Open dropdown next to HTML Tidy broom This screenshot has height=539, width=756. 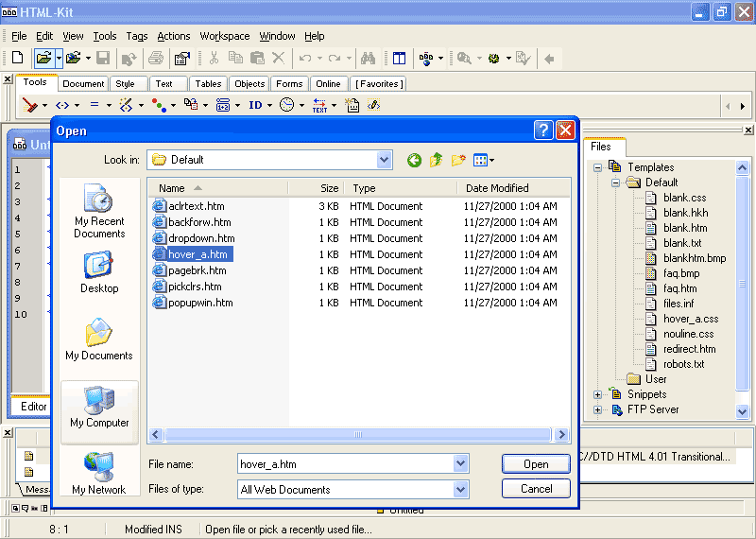44,105
